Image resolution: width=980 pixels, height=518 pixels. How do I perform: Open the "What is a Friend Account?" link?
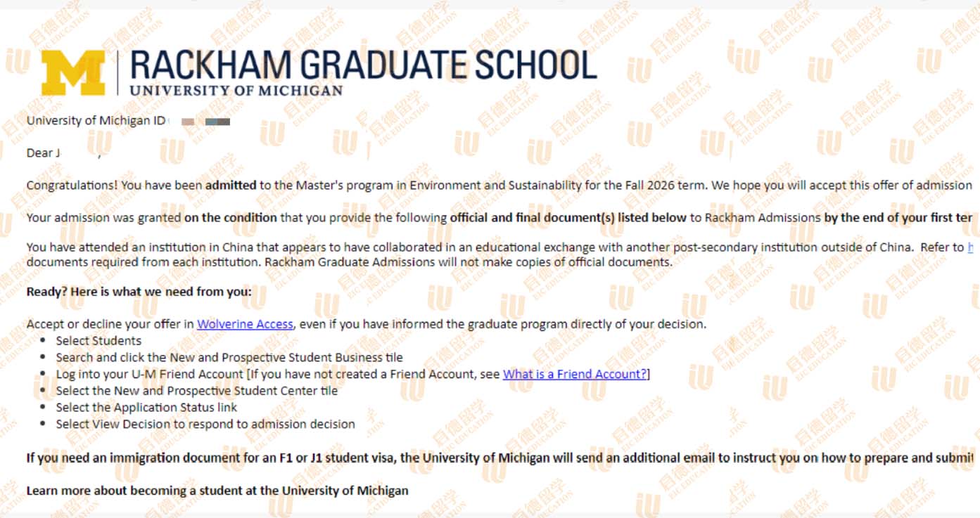tap(574, 374)
